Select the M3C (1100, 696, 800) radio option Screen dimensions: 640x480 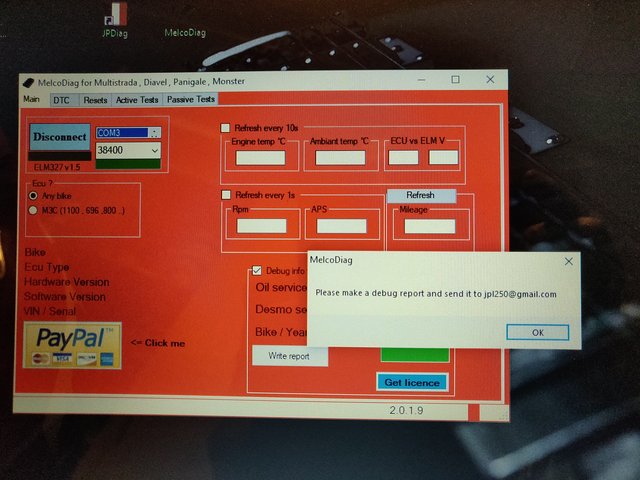[33, 211]
